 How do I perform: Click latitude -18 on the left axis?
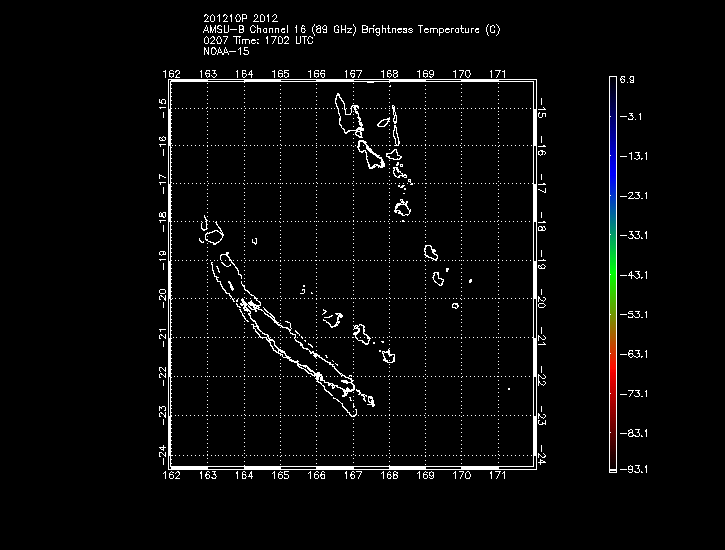click(x=162, y=222)
